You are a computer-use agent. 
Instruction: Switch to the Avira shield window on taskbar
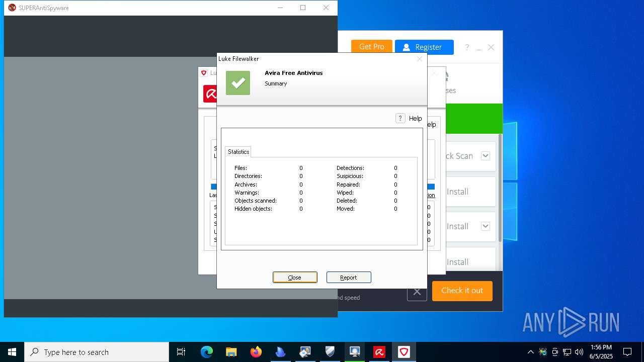click(x=404, y=352)
